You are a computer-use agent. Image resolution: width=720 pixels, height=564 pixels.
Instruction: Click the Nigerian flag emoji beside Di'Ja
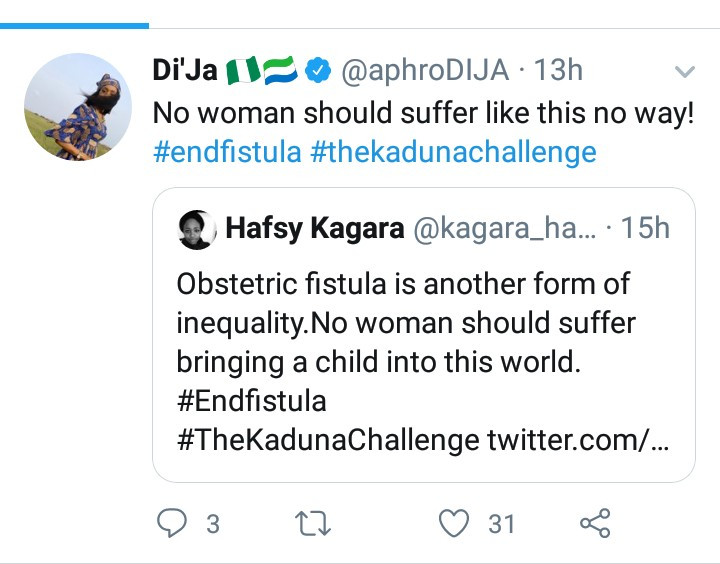tap(242, 71)
